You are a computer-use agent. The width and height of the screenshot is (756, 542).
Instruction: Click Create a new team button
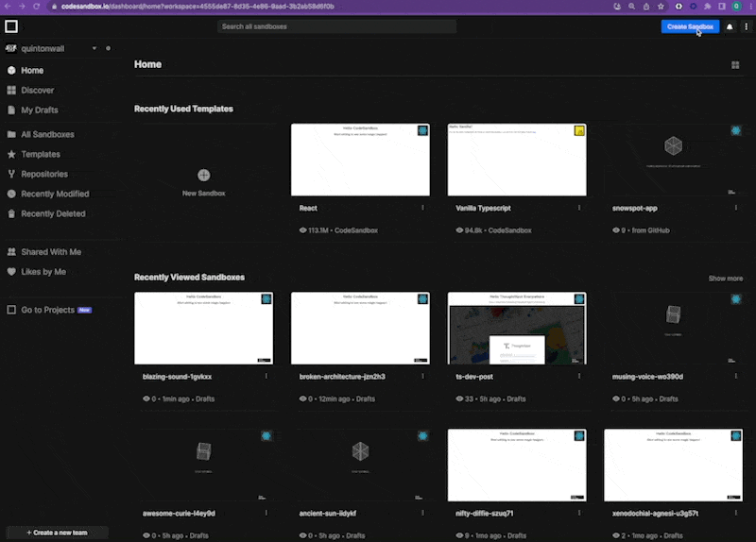(x=58, y=533)
